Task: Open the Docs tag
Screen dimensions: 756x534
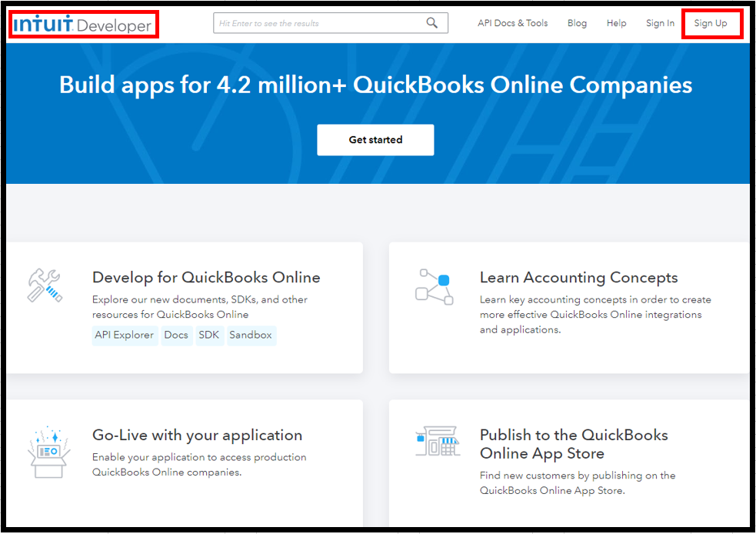Action: pos(176,335)
